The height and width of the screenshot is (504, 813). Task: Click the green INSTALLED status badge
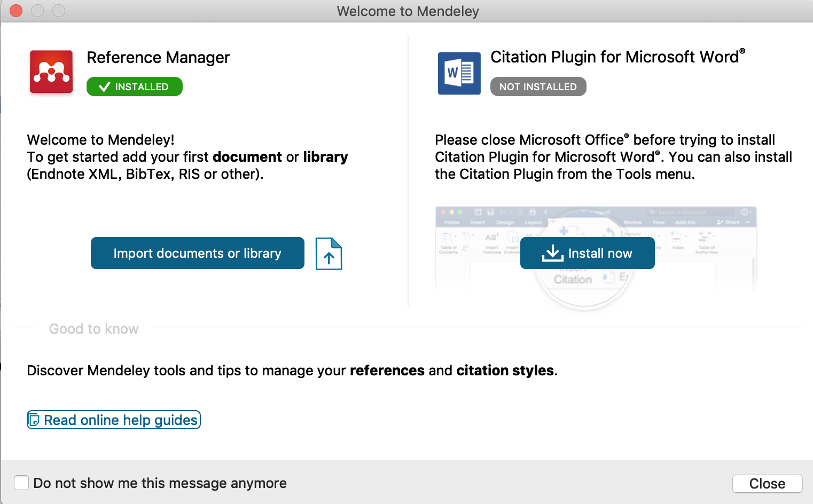[x=135, y=86]
